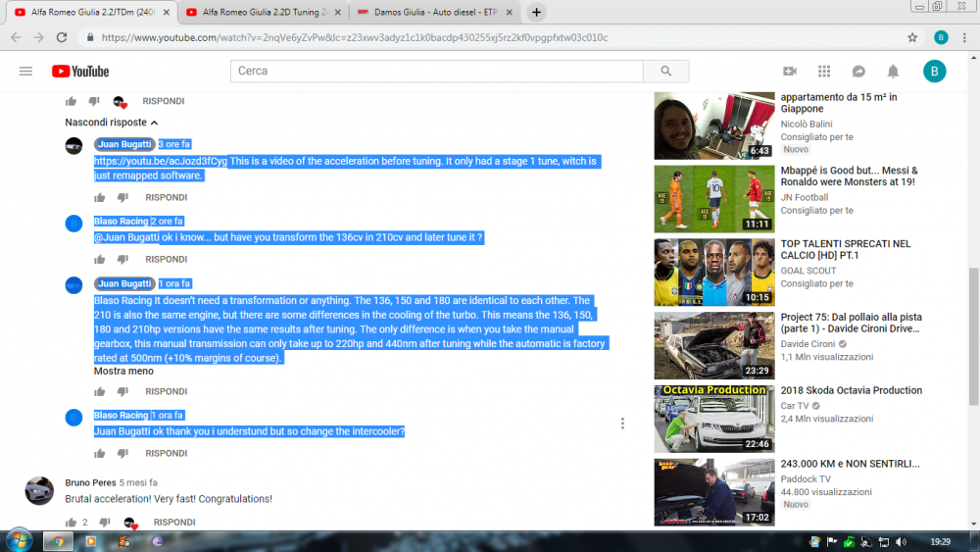Go forward in browser history
980x552 pixels.
click(x=39, y=37)
